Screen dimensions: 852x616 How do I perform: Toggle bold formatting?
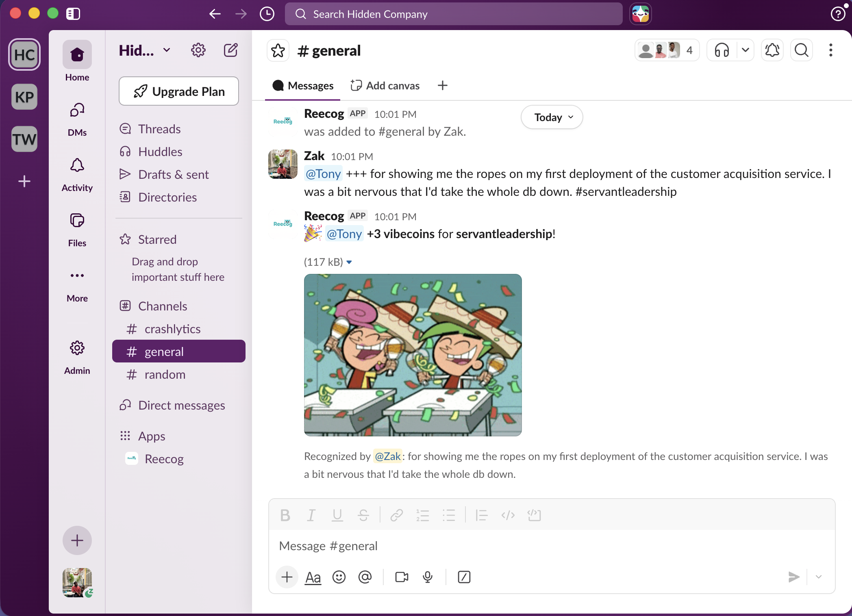point(285,515)
